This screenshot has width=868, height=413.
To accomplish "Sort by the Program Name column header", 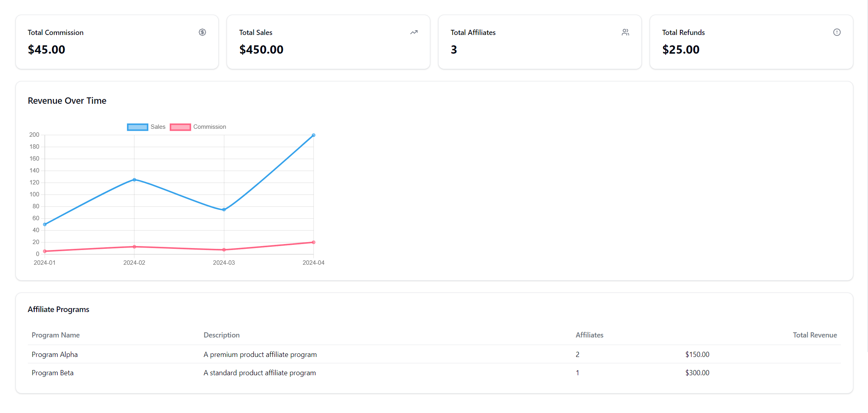I will click(55, 335).
